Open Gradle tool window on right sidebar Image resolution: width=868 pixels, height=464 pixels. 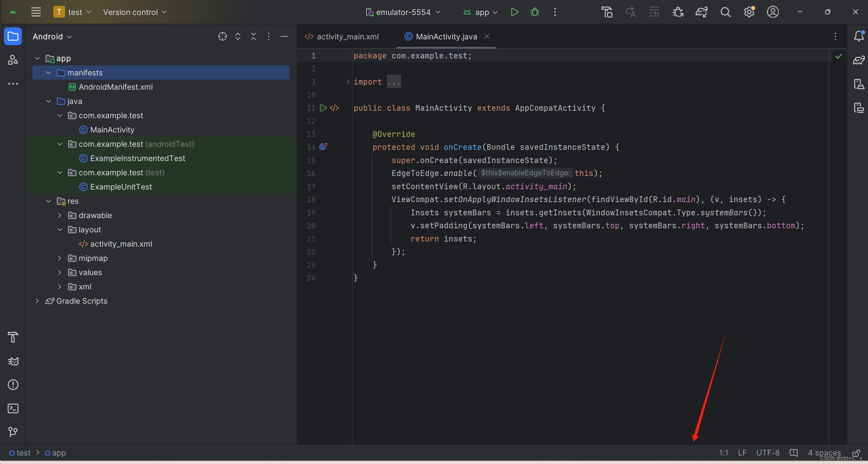coord(859,60)
